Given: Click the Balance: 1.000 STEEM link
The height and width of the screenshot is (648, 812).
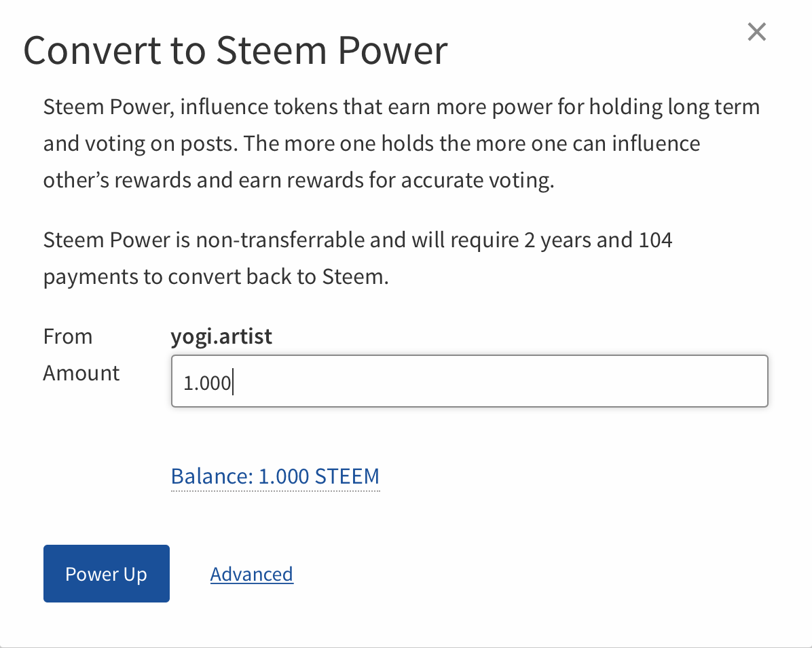Looking at the screenshot, I should pos(275,476).
